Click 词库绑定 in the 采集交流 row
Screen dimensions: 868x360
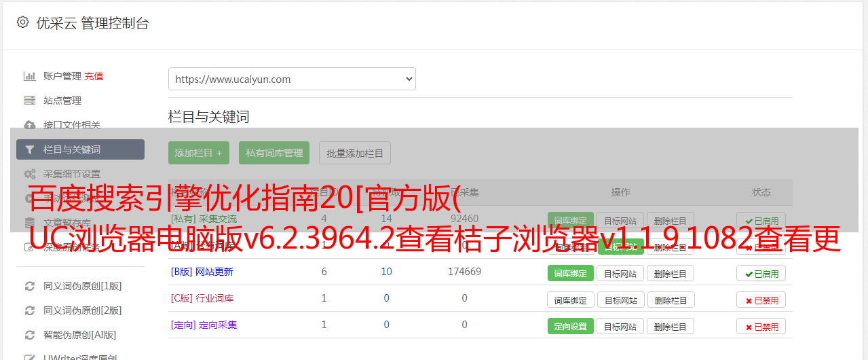(570, 221)
